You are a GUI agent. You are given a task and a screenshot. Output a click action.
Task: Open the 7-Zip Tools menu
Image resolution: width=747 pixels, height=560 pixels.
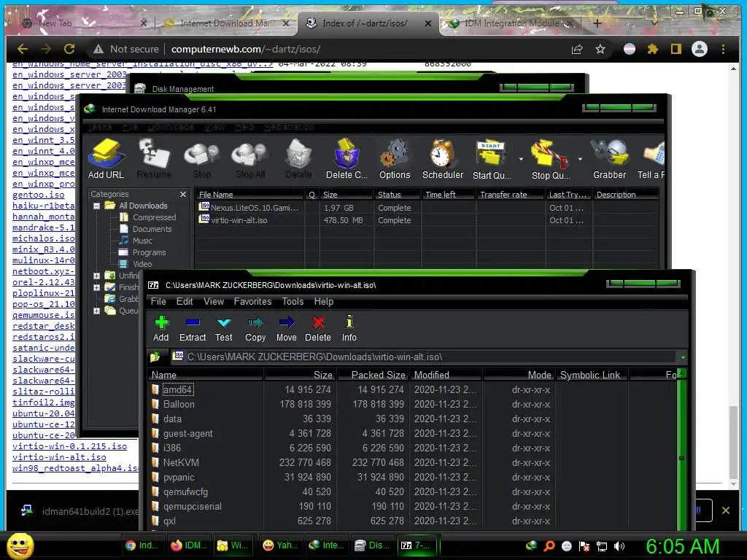point(293,301)
